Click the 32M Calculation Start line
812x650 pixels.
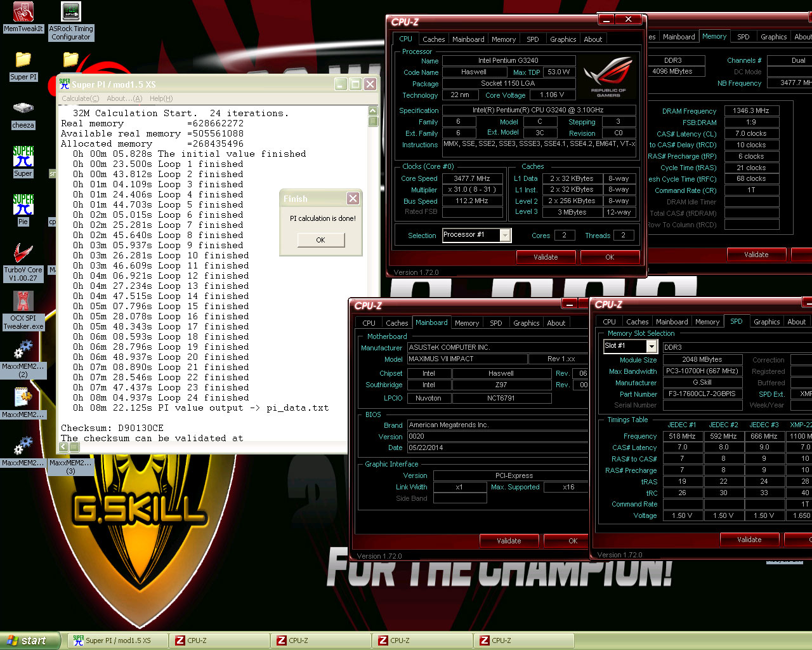(x=181, y=114)
